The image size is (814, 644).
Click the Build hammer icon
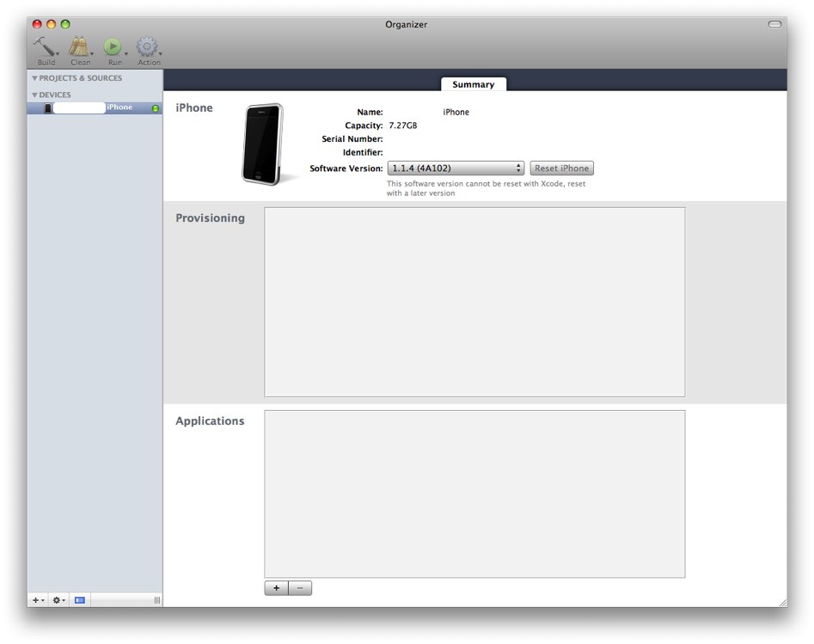[x=44, y=46]
